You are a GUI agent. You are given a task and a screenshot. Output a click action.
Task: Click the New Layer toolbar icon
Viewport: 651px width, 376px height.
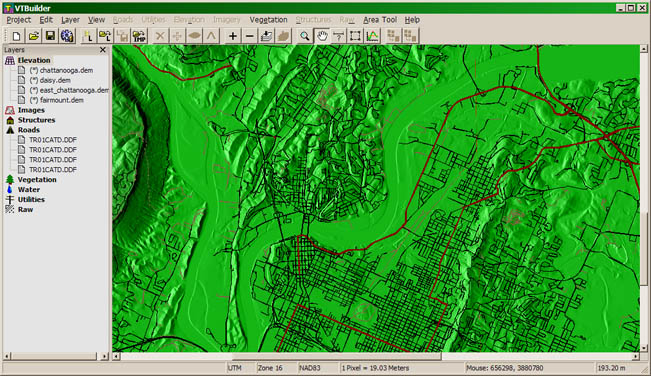(88, 36)
